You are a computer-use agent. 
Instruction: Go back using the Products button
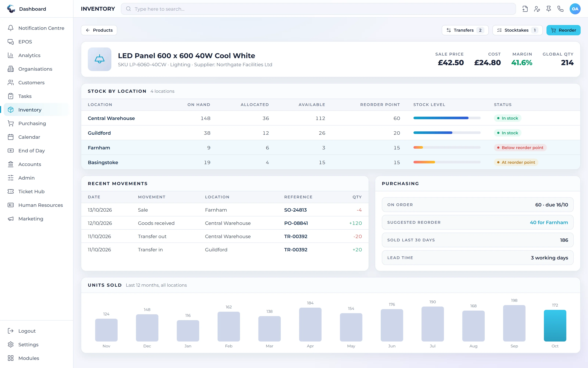pos(99,30)
